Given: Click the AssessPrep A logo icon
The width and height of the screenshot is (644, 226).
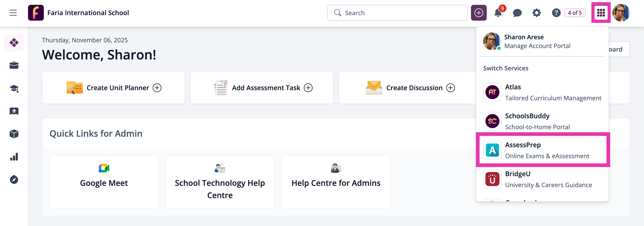Looking at the screenshot, I should 492,150.
